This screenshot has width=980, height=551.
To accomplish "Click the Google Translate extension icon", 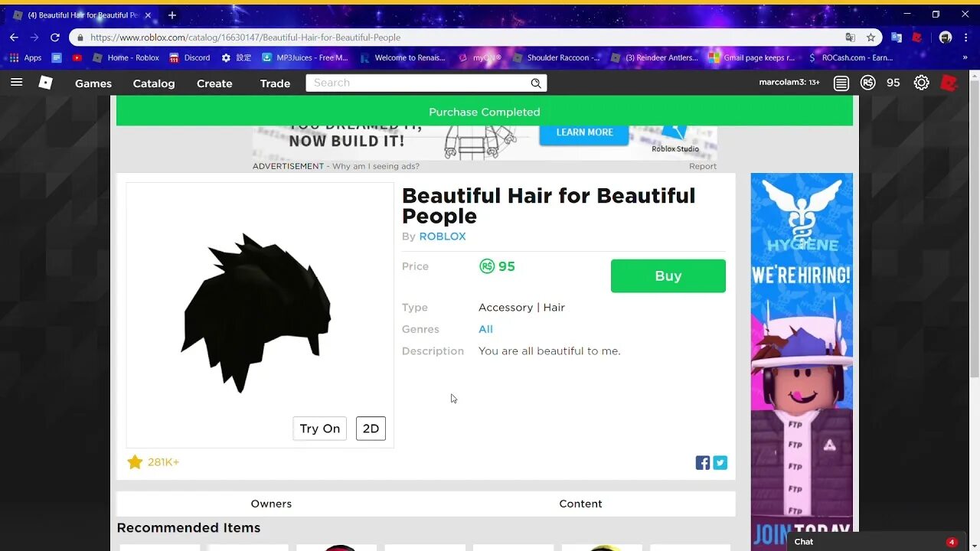I will tap(897, 37).
